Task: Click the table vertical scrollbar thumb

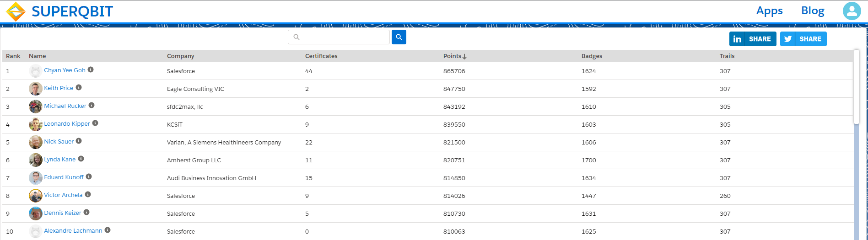Action: [857, 87]
